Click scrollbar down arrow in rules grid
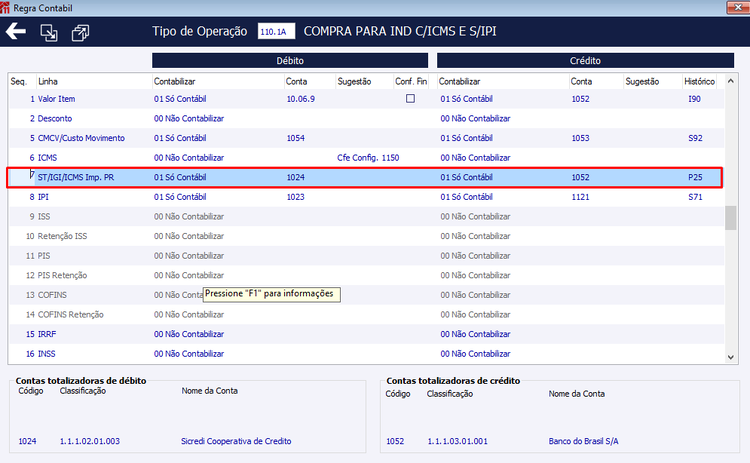The image size is (750, 463). (730, 357)
